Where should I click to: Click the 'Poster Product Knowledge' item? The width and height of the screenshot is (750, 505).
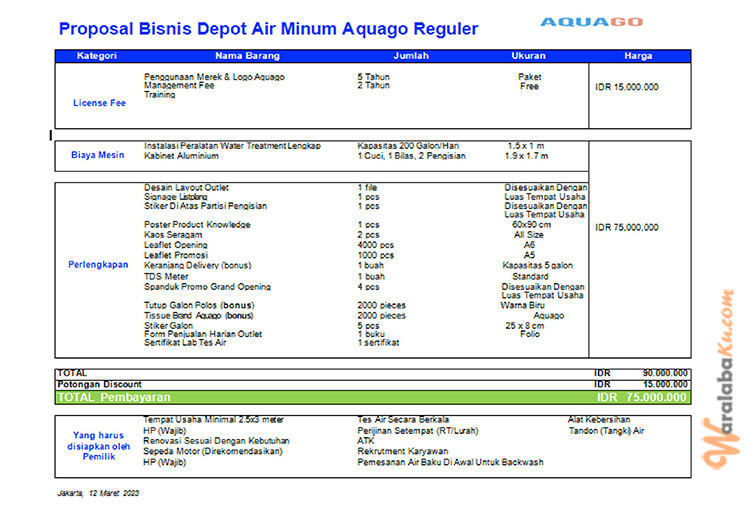(198, 225)
